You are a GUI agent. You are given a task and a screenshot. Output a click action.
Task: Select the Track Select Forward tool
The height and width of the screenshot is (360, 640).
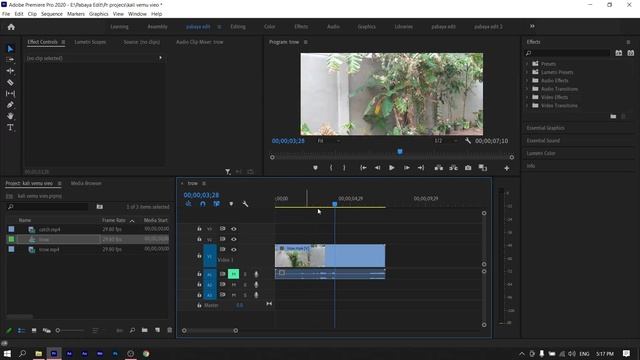10,60
